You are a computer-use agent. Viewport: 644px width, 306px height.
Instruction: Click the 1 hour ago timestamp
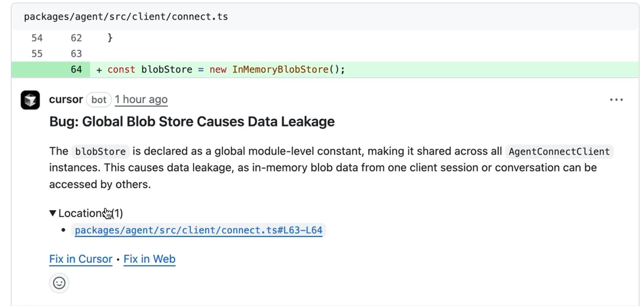tap(141, 99)
